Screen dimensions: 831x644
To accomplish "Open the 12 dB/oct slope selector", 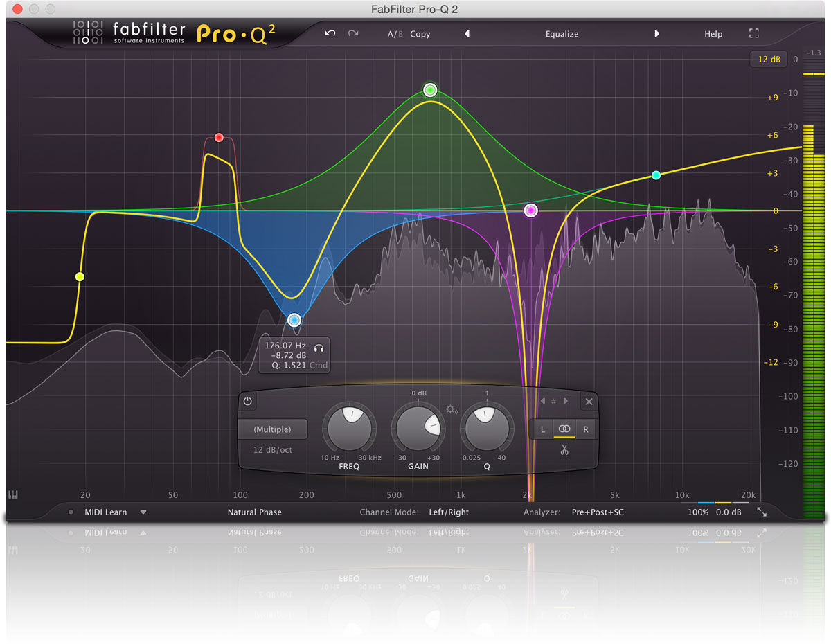I will 272,450.
